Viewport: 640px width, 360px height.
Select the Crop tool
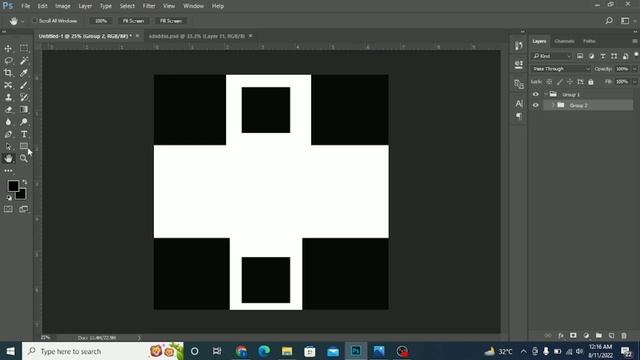(8, 73)
